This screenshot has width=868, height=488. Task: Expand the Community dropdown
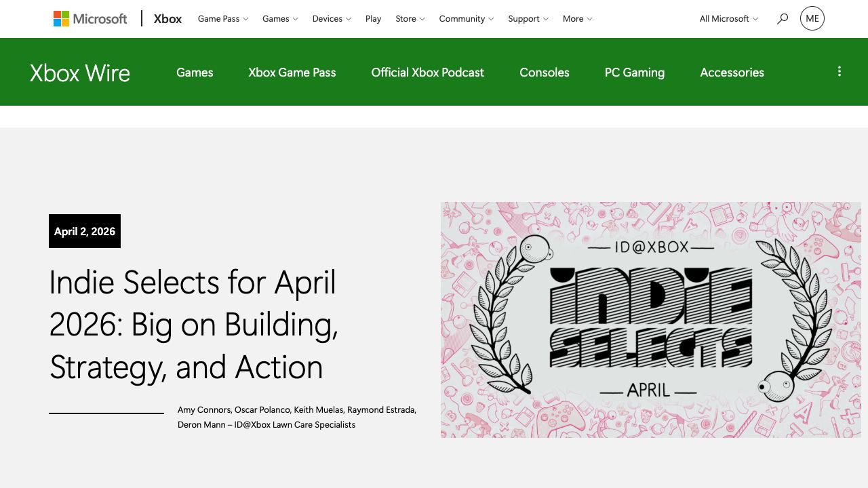(467, 19)
